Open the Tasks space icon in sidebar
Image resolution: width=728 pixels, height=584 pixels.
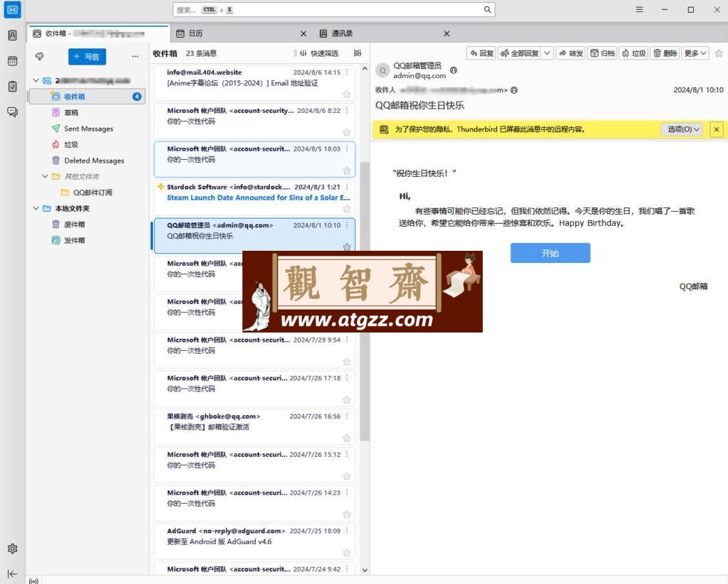point(13,86)
